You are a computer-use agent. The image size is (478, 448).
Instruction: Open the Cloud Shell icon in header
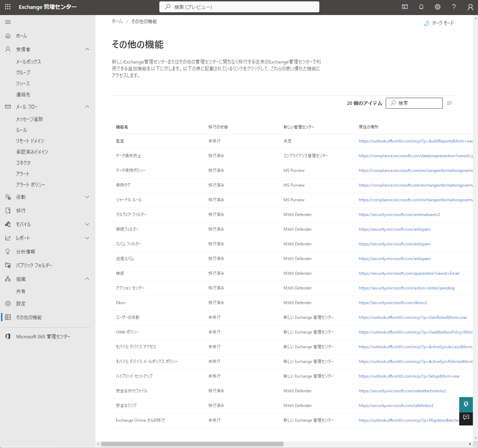pos(405,7)
